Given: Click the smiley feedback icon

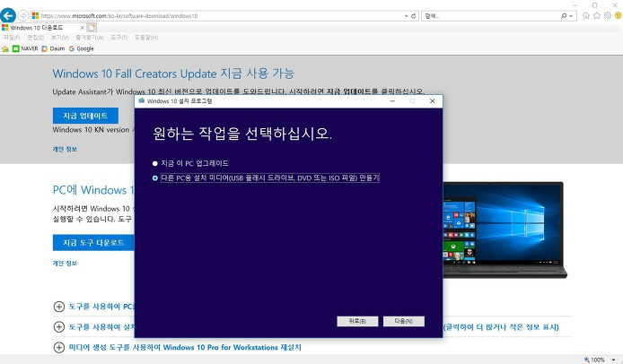Looking at the screenshot, I should pos(618,15).
